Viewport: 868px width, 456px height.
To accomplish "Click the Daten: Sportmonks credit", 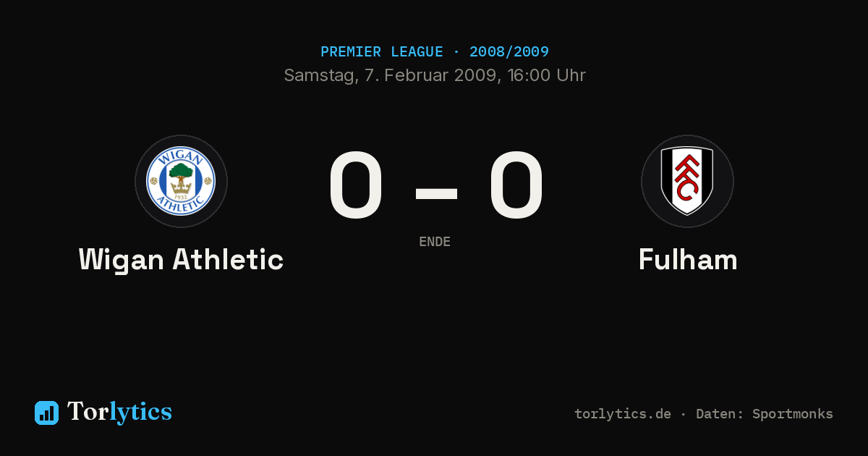I will [x=765, y=414].
